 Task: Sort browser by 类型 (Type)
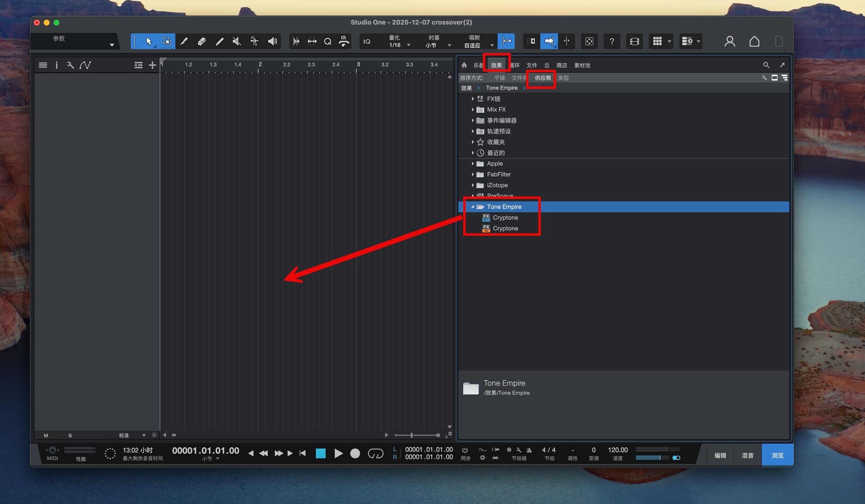pyautogui.click(x=563, y=78)
